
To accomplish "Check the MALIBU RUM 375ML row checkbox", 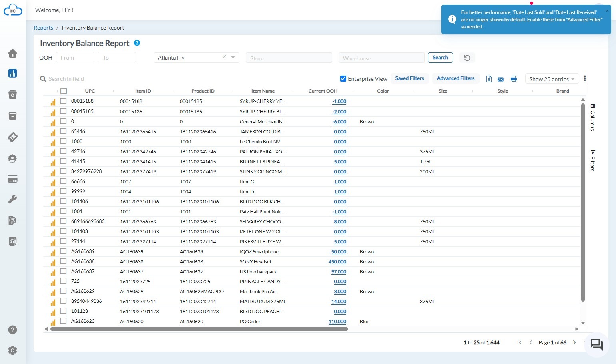I will [x=63, y=301].
